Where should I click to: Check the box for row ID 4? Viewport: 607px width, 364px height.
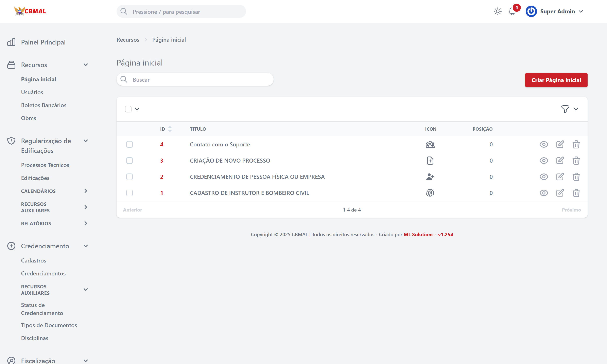129,144
